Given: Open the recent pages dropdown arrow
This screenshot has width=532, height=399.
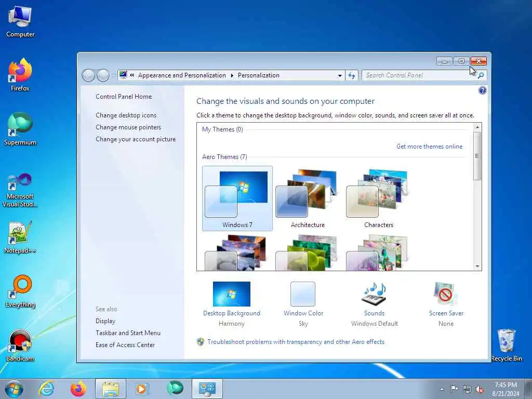Looking at the screenshot, I should pyautogui.click(x=113, y=76).
